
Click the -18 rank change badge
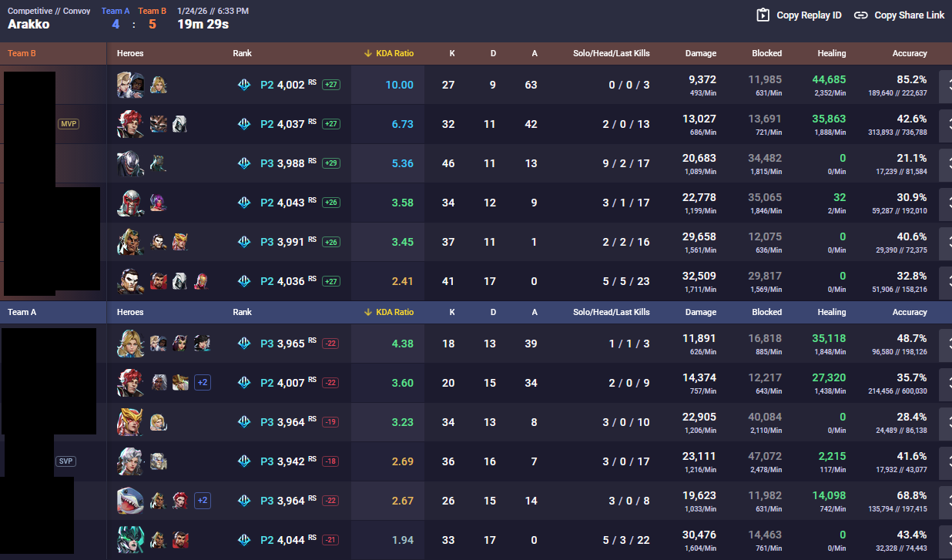331,461
